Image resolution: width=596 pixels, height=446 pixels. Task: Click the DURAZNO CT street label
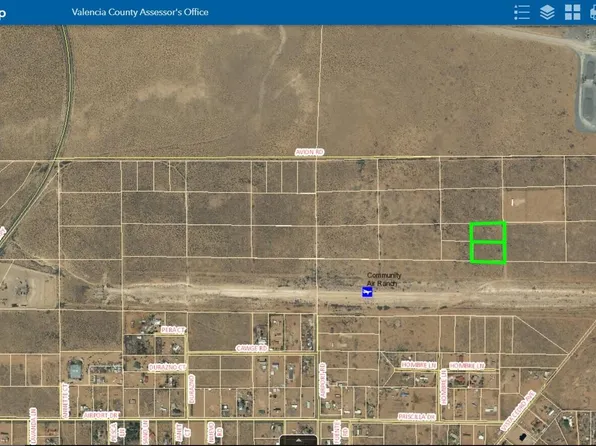tap(167, 367)
